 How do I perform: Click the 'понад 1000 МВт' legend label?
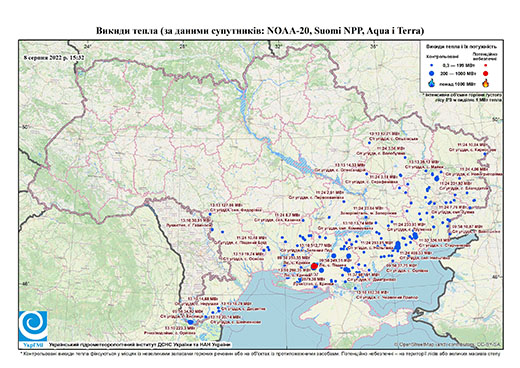tap(458, 83)
